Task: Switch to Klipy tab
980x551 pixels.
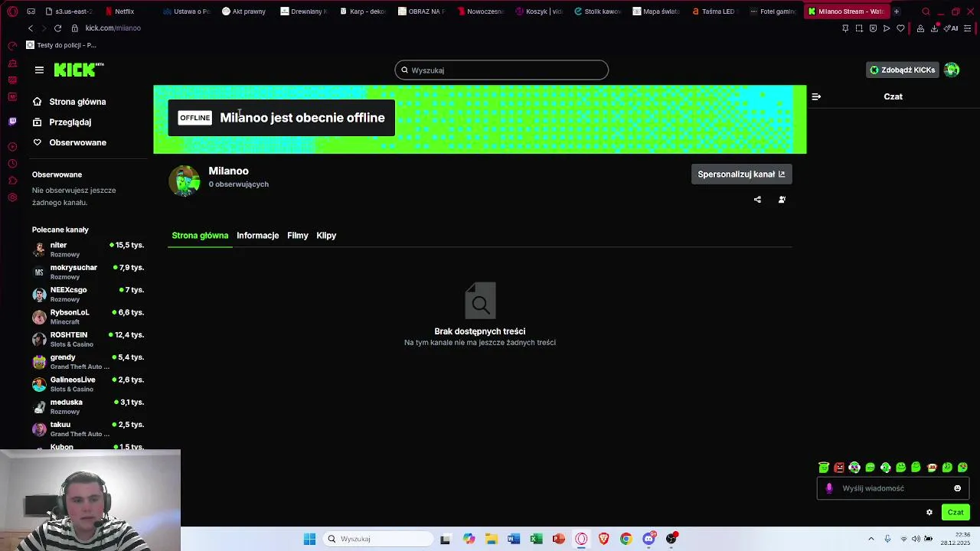Action: [326, 236]
